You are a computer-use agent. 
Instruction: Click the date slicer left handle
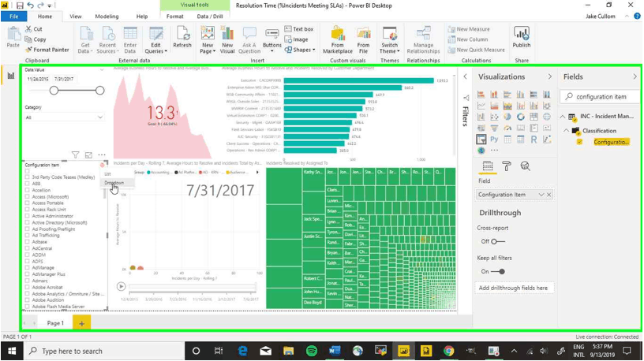pyautogui.click(x=54, y=90)
